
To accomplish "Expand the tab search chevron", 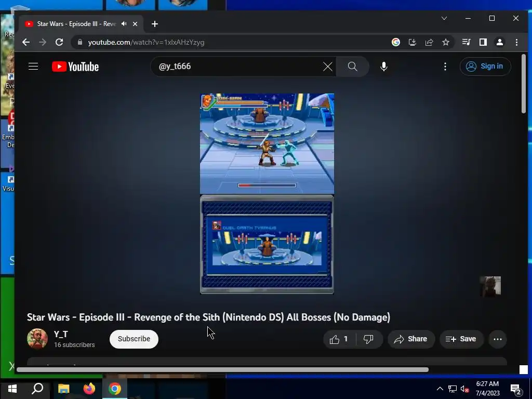I will (444, 18).
